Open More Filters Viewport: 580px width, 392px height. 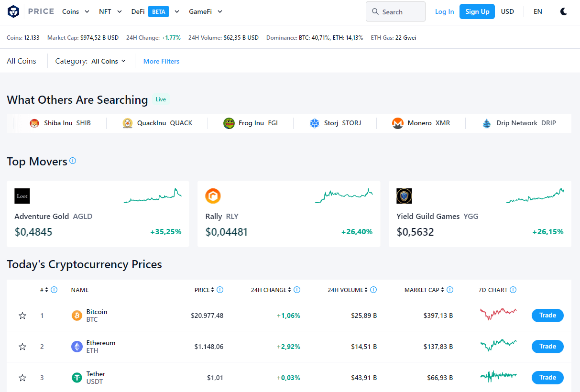(x=162, y=61)
